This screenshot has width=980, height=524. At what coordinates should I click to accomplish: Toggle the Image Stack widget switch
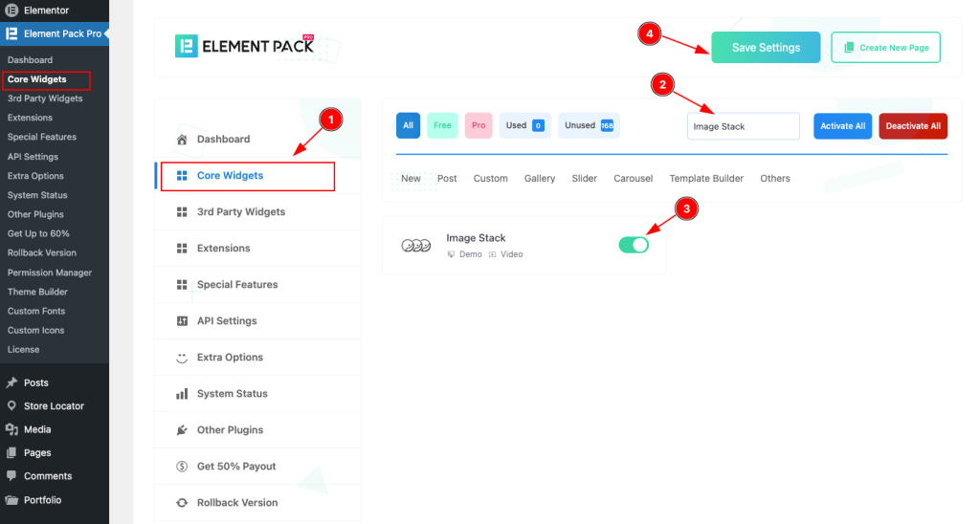[634, 245]
